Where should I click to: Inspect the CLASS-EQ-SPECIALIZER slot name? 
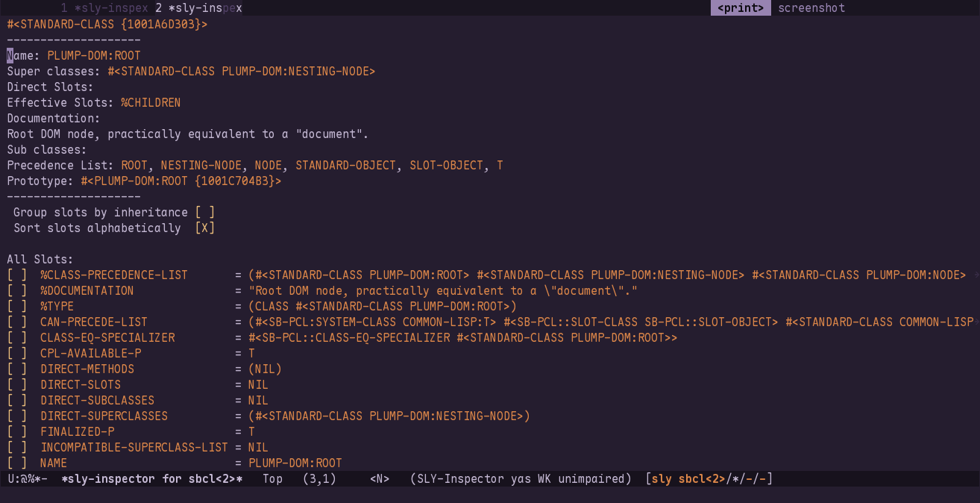(107, 338)
